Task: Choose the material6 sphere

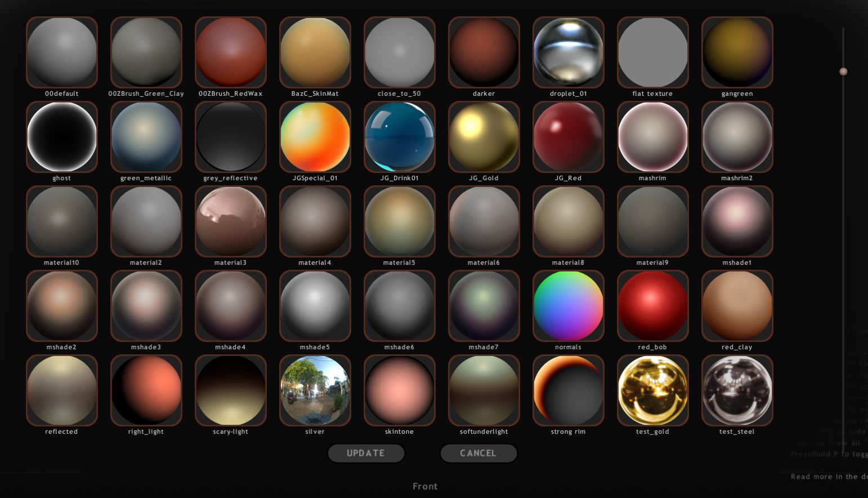Action: [484, 221]
